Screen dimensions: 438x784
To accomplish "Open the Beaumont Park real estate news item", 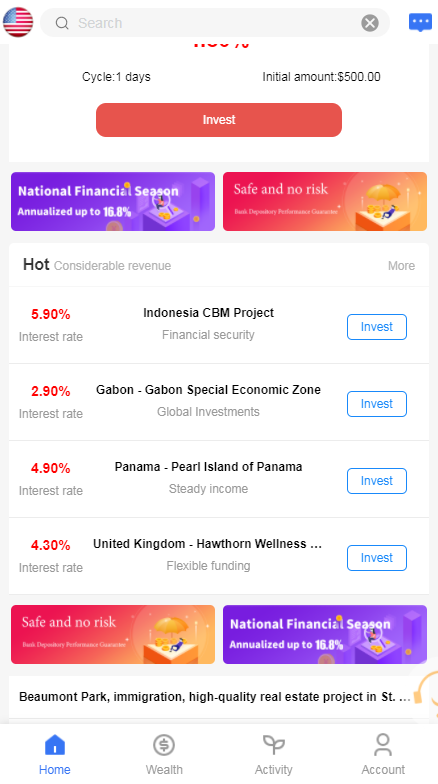I will [215, 697].
